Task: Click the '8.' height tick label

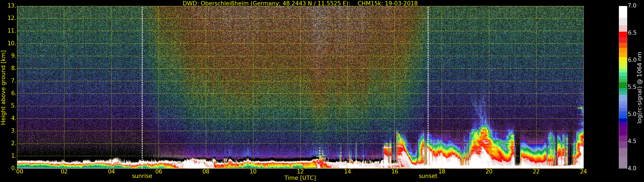Action: click(x=14, y=68)
